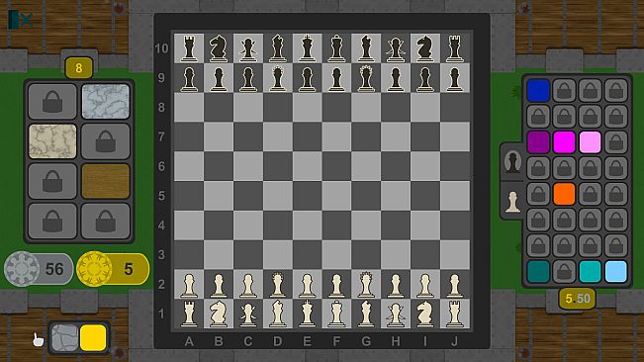Screen dimensions: 644x362
Task: Click the black knight on B10
Action: tap(219, 48)
